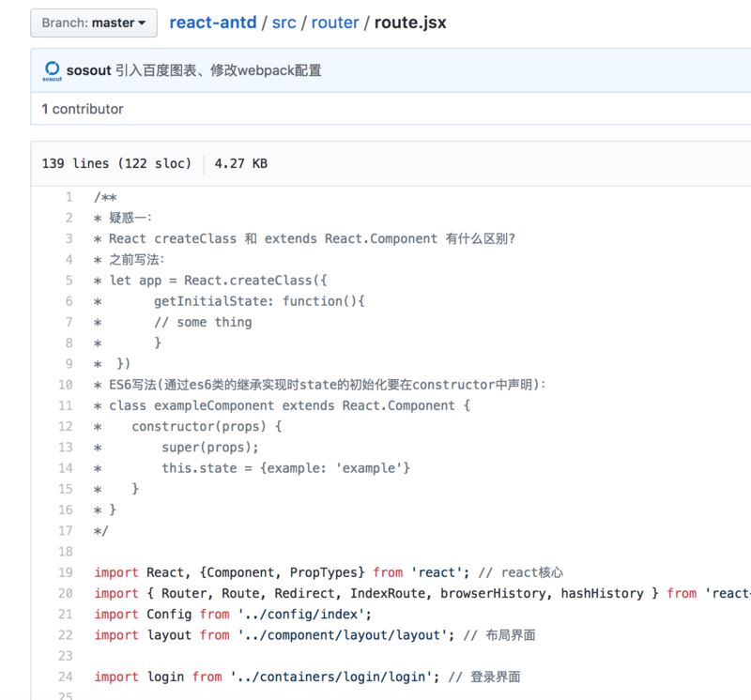
Task: Go to the router folder breadcrumb
Action: pos(335,23)
